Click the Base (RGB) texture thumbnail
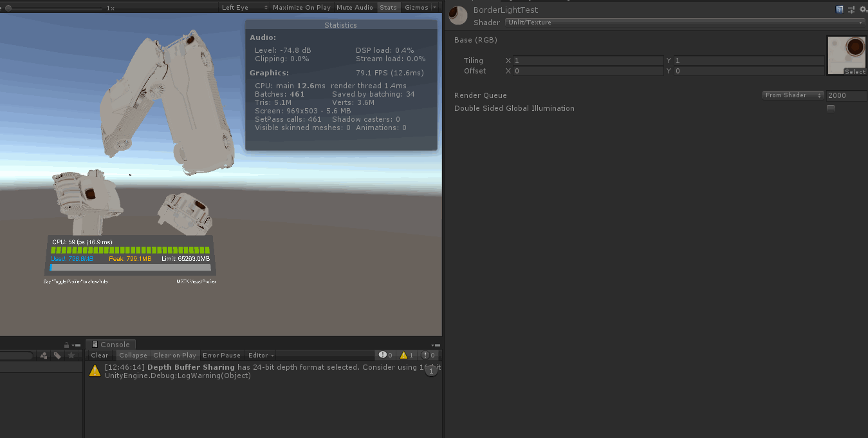Viewport: 868px width, 438px height. pos(846,55)
